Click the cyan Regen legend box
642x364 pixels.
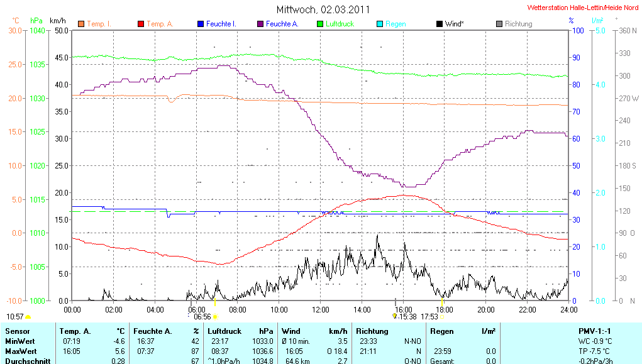tap(379, 24)
